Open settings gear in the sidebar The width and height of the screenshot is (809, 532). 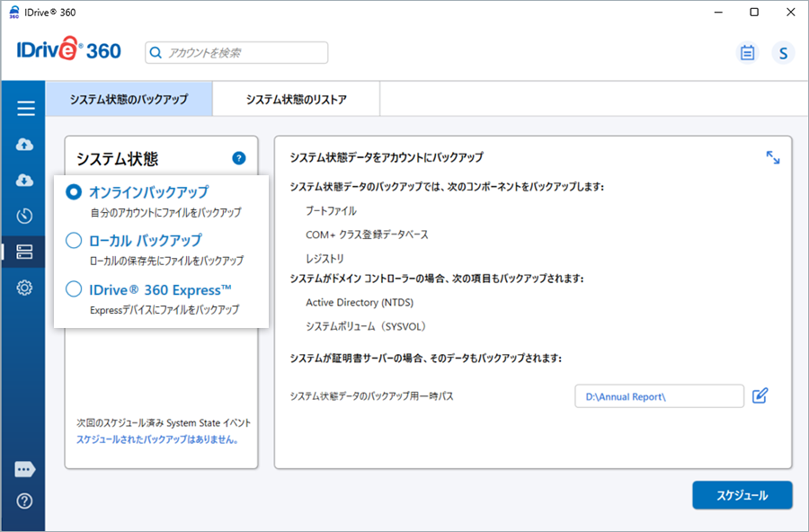pos(25,288)
